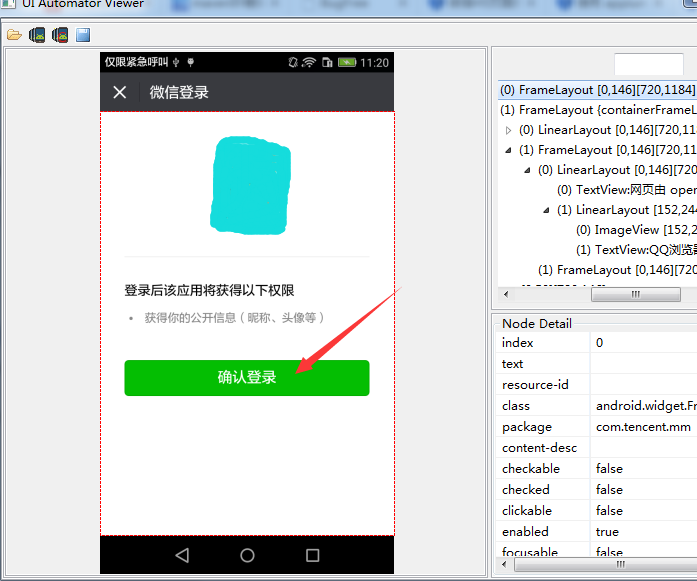
Task: Click the USB icon in the phone status bar
Action: (176, 62)
